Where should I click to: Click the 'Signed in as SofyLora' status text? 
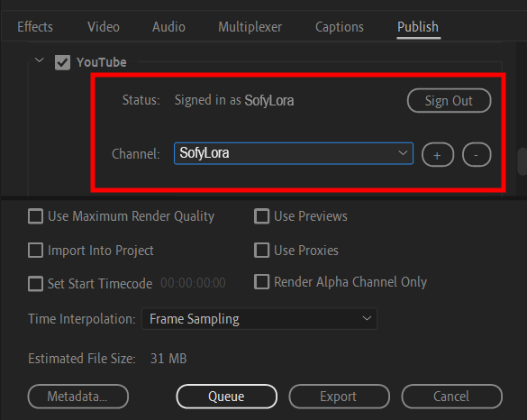click(234, 100)
